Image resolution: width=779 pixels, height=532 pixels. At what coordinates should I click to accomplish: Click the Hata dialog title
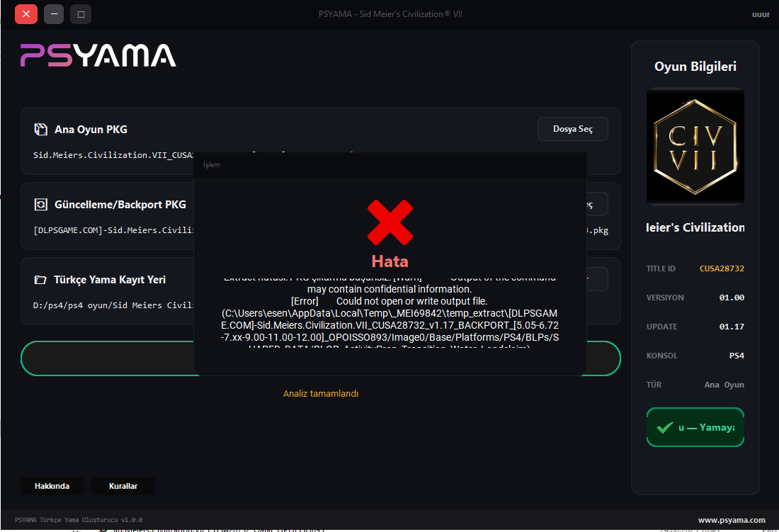point(390,261)
